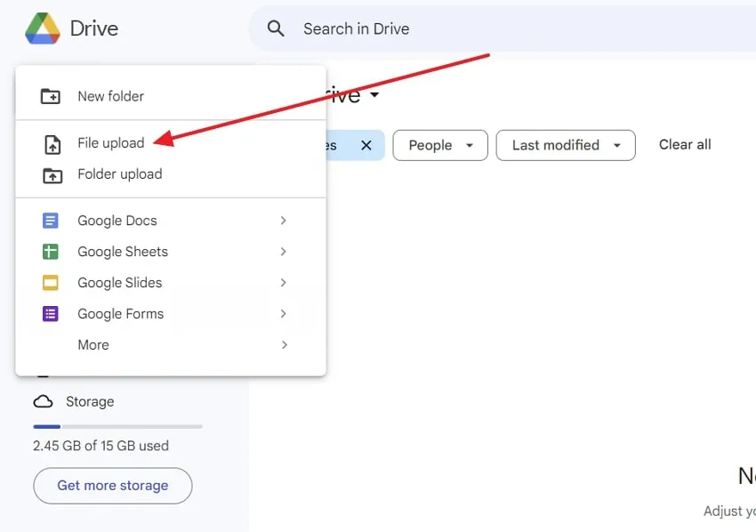
Task: Open Storage in the sidebar
Action: [x=74, y=401]
